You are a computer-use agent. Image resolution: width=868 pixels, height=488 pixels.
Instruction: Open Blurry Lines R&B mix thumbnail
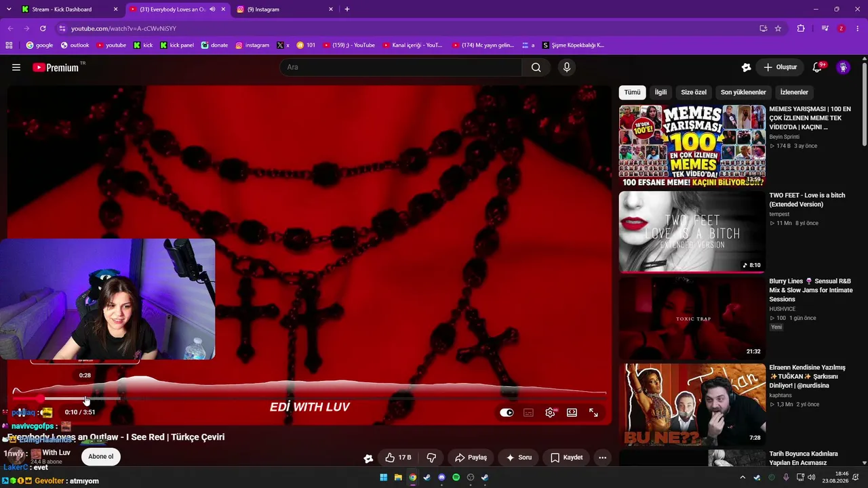pyautogui.click(x=692, y=318)
